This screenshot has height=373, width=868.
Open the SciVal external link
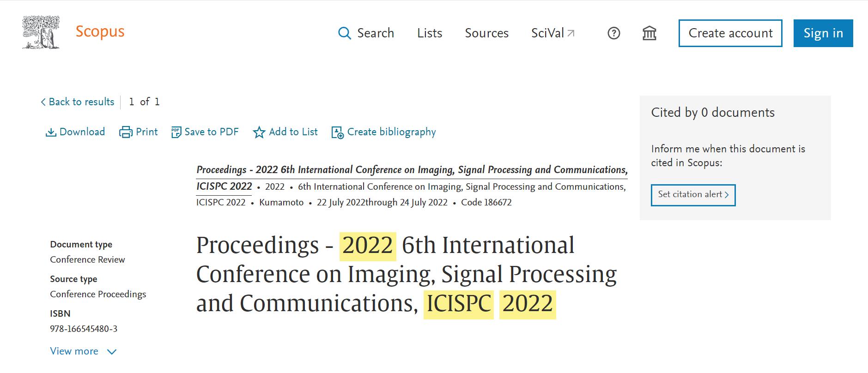point(553,33)
